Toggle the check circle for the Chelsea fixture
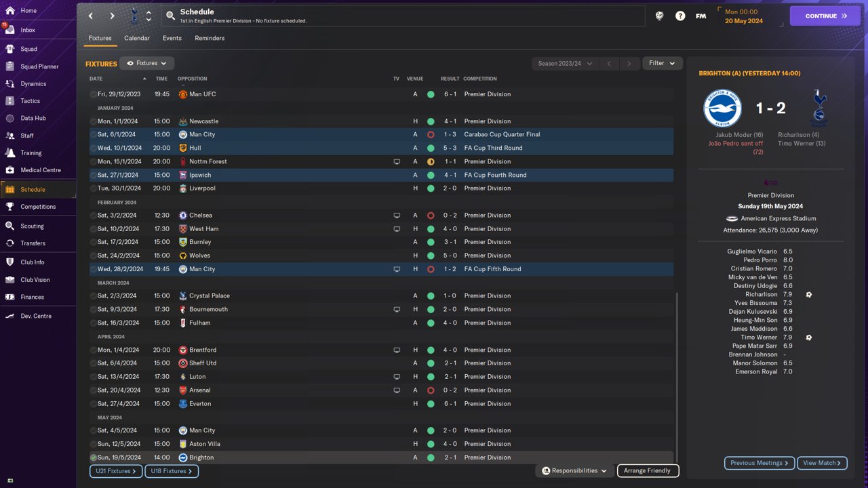Viewport: 868px width, 488px height. (93, 216)
